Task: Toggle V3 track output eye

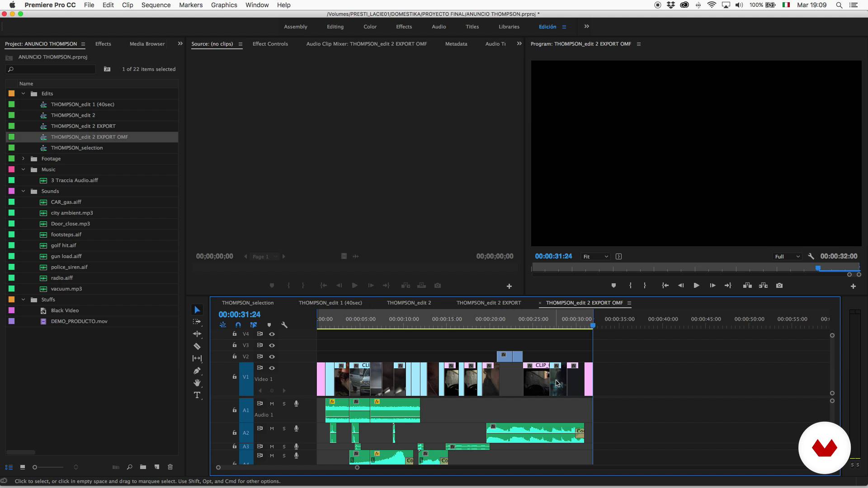Action: (272, 346)
